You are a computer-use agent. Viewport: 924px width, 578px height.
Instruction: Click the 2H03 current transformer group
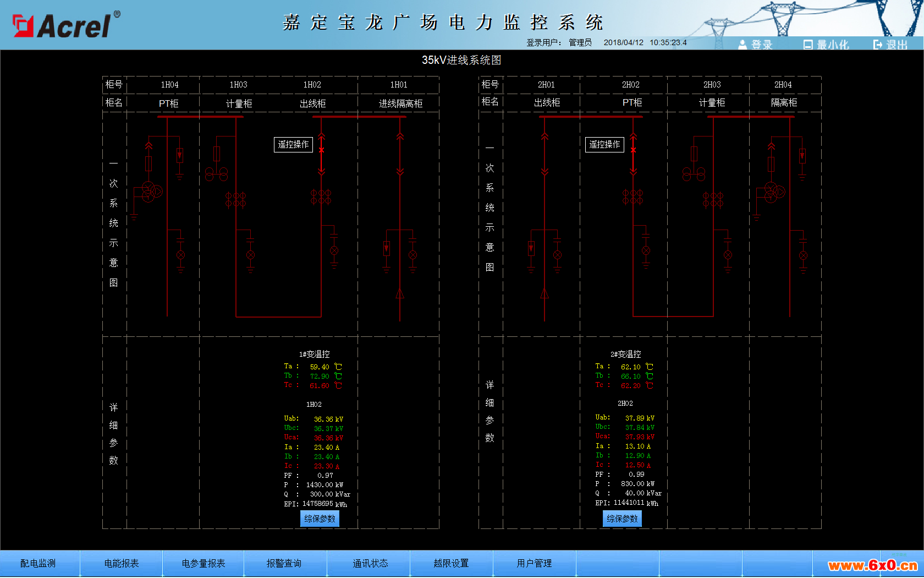click(713, 200)
